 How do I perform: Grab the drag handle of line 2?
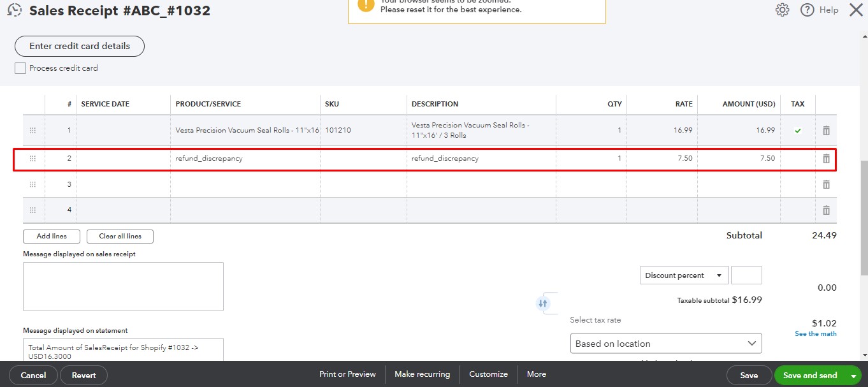point(33,158)
